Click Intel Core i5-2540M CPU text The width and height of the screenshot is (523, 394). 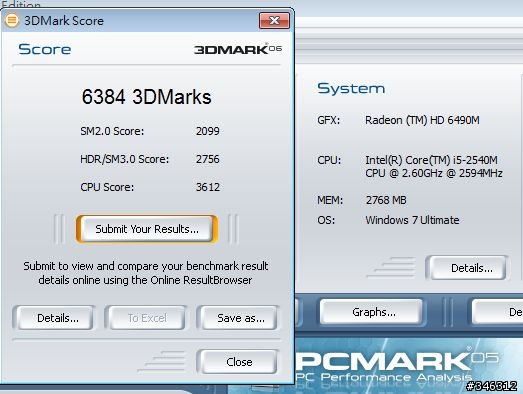pyautogui.click(x=434, y=166)
